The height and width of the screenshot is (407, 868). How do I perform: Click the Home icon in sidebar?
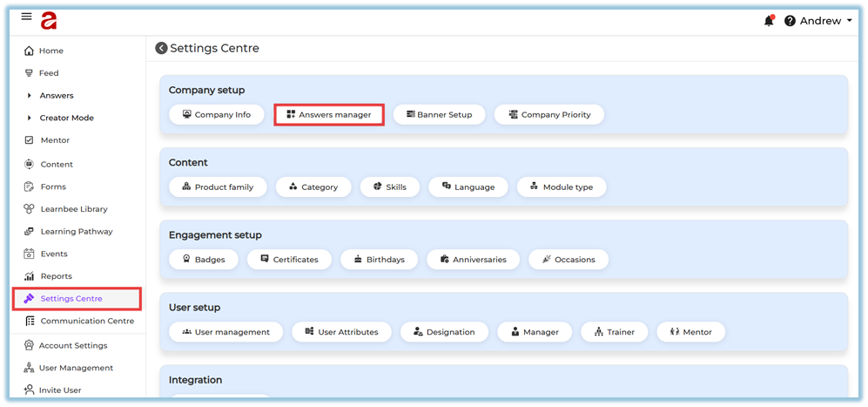tap(29, 51)
